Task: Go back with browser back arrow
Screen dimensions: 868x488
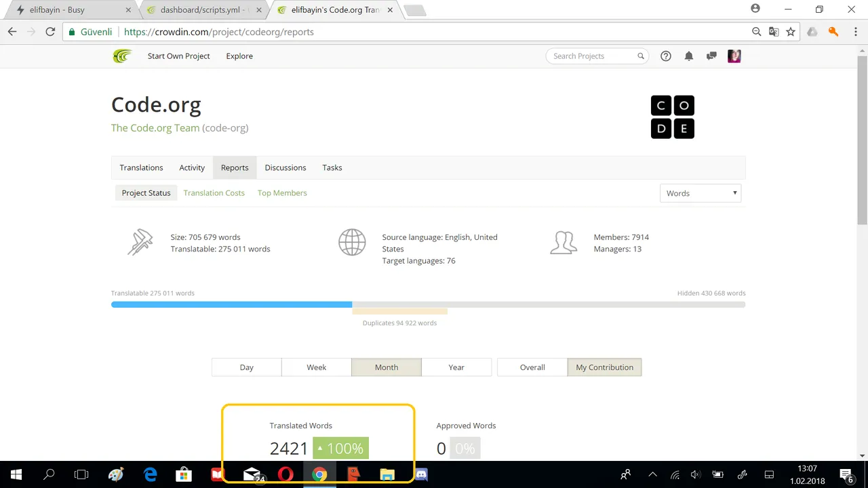Action: [x=12, y=32]
